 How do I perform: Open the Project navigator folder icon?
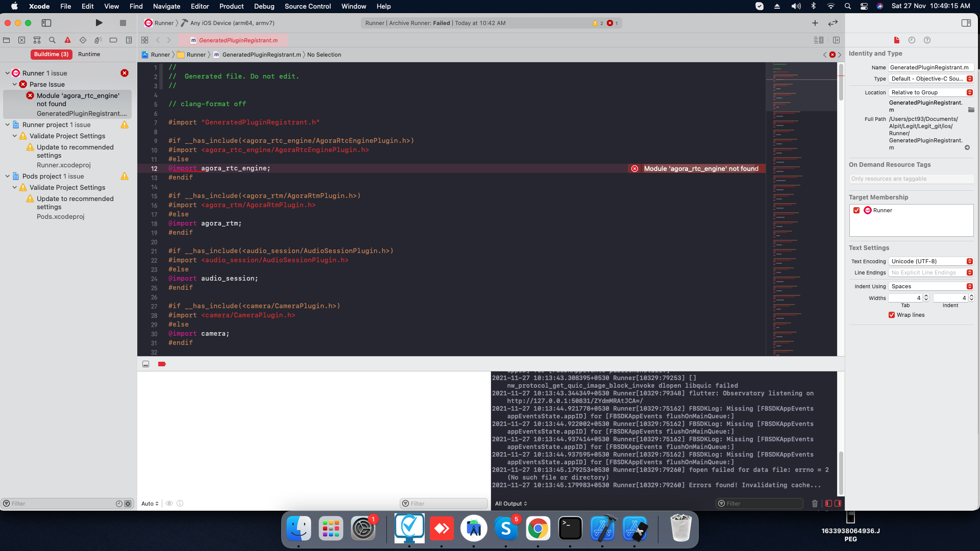click(7, 40)
